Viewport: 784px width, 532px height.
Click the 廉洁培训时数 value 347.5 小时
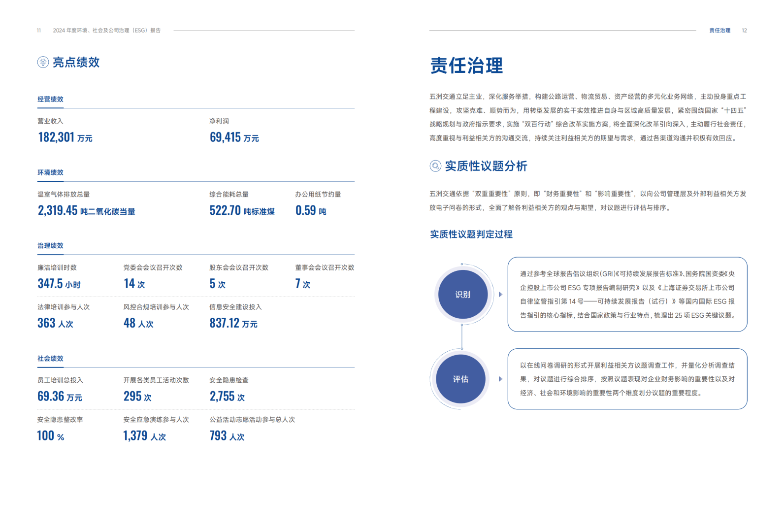pyautogui.click(x=59, y=284)
